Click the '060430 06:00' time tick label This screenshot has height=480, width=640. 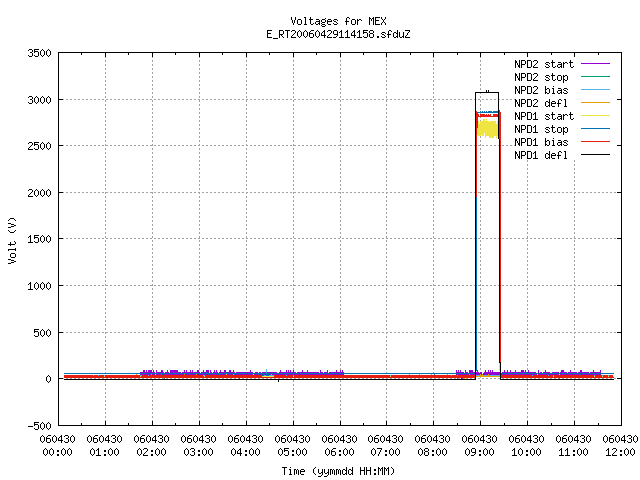pyautogui.click(x=339, y=446)
